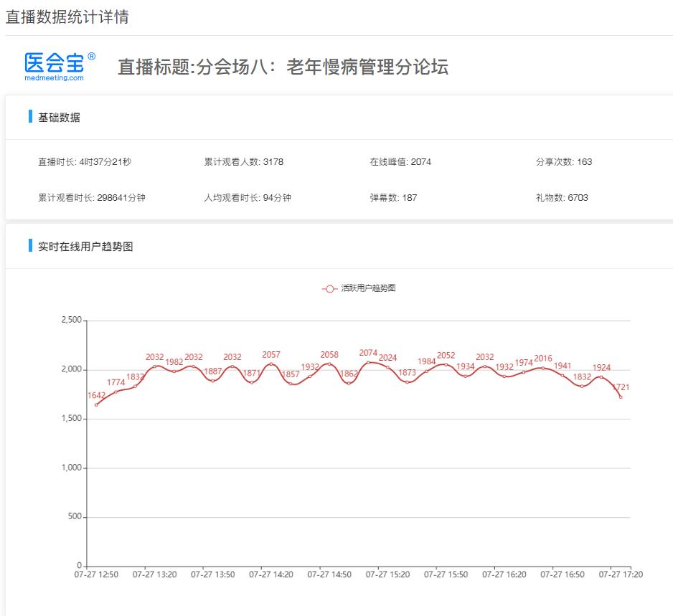Click the 1974 data point label
Image resolution: width=673 pixels, height=616 pixels.
(x=524, y=362)
